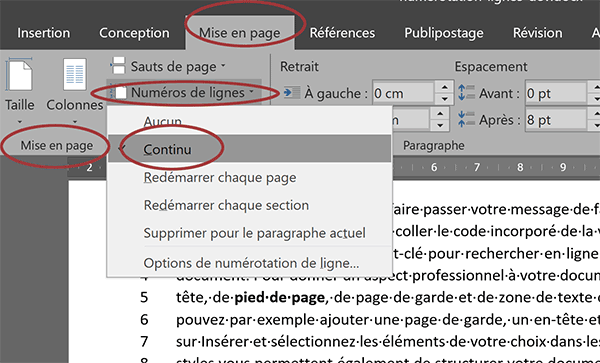Click the ruler at mark 7
Screen dimensions: 600x363
coord(477,167)
